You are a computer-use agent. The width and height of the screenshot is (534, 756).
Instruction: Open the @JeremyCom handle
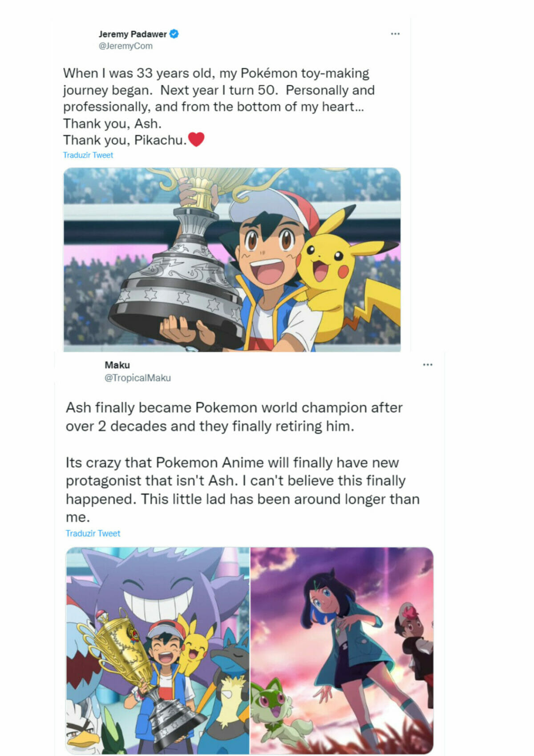pyautogui.click(x=125, y=46)
